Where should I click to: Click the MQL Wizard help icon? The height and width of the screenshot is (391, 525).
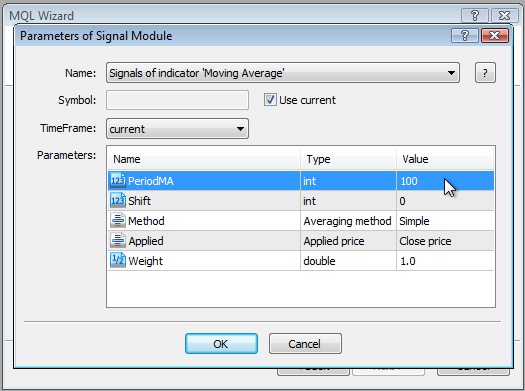474,15
